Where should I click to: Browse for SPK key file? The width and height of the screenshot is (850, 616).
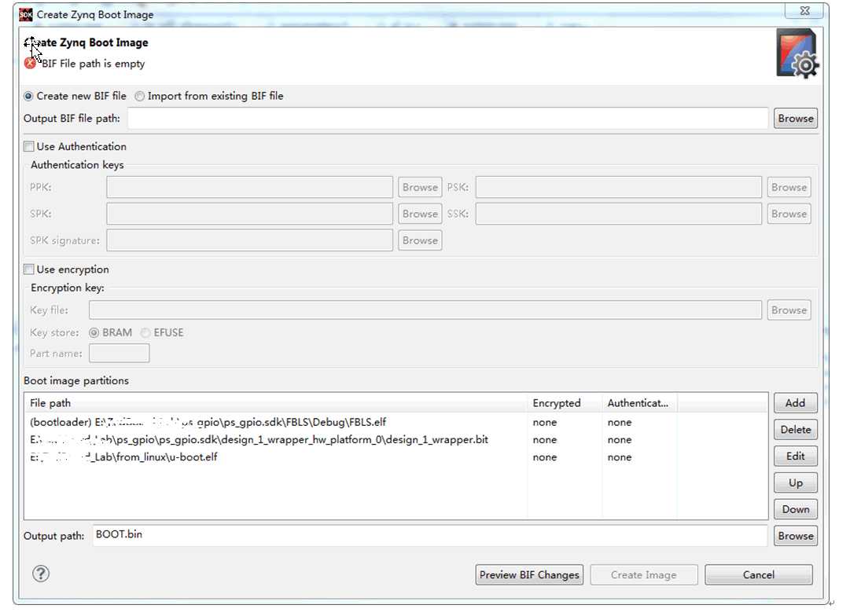(420, 214)
